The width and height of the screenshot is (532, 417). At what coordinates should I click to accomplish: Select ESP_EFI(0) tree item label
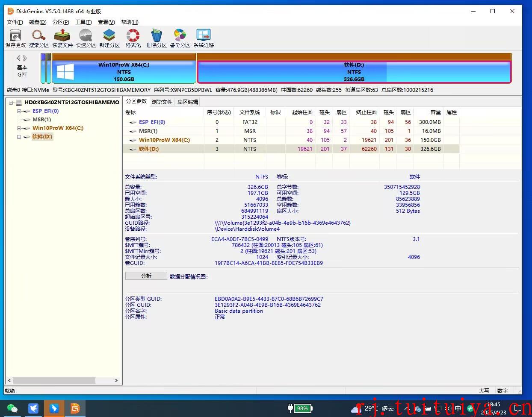[45, 111]
